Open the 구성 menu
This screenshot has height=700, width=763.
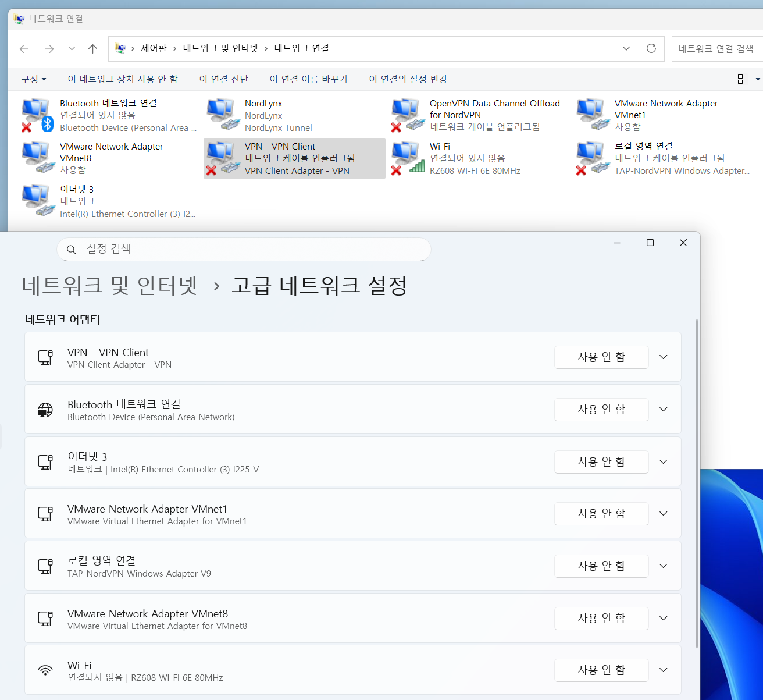pyautogui.click(x=33, y=79)
